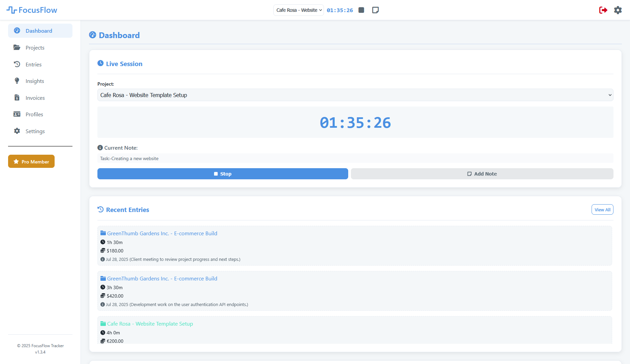Click the Projects folder icon
The width and height of the screenshot is (630, 364).
point(17,48)
